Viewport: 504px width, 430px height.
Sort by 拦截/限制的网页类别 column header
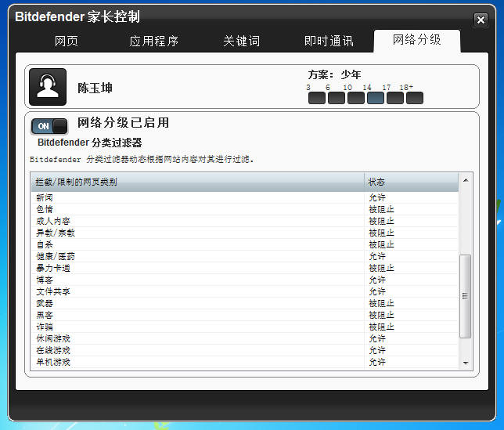pos(197,182)
